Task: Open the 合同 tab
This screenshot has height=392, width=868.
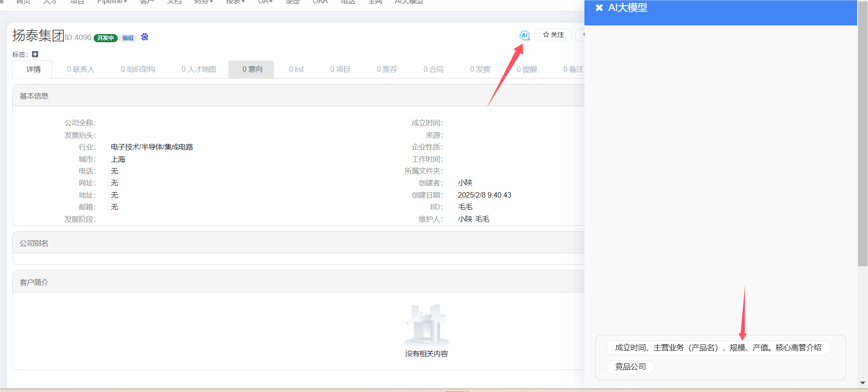Action: tap(433, 69)
